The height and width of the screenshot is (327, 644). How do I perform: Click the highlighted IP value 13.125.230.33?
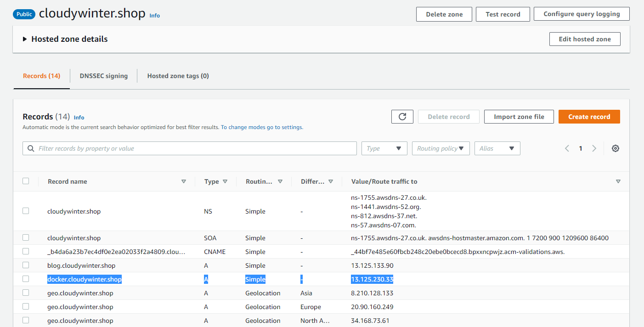click(372, 279)
